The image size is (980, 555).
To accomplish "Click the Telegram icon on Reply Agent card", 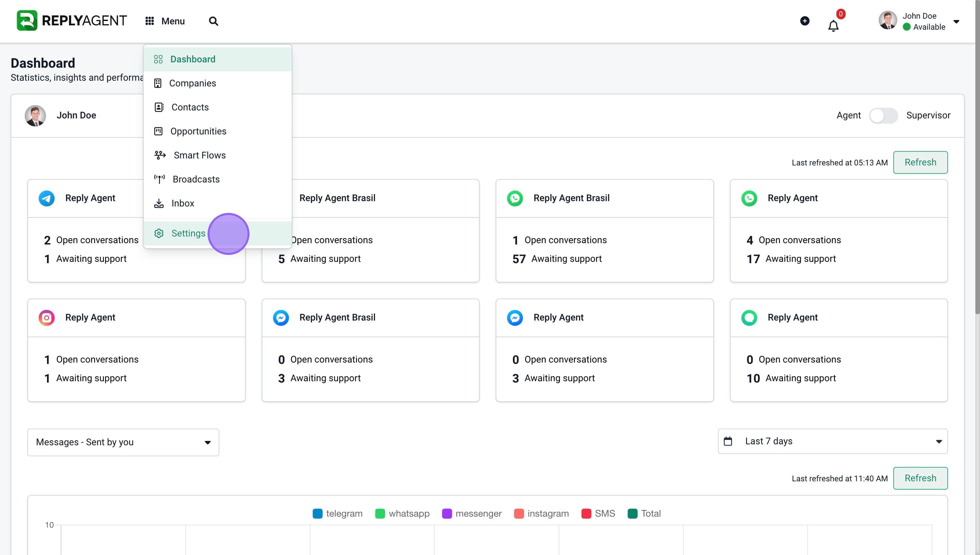I will pos(46,198).
